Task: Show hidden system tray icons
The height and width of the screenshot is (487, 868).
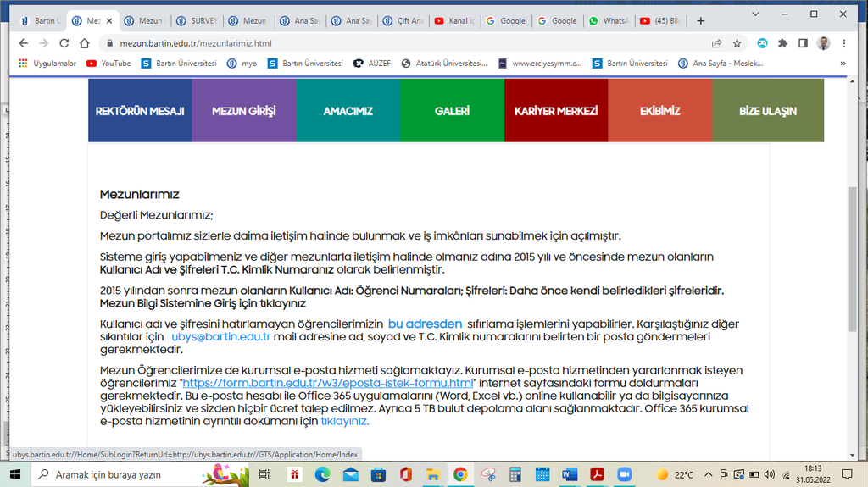Action: (x=708, y=475)
